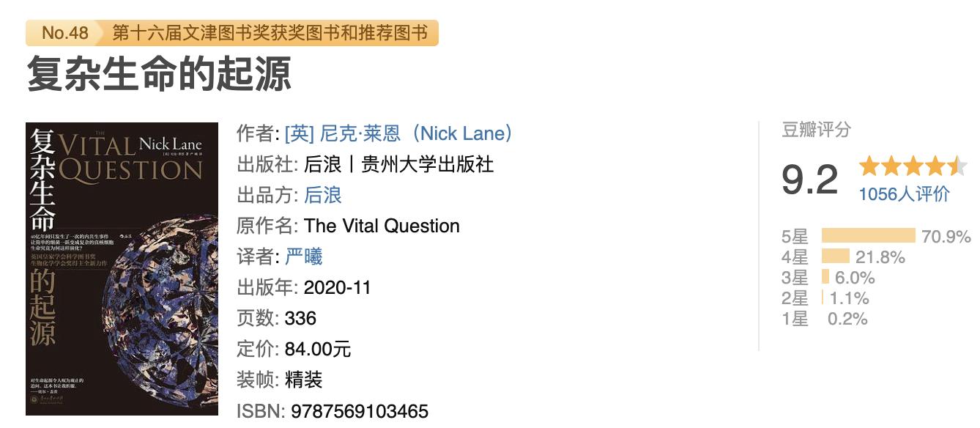980x428 pixels.
Task: Click the 5星 rating bar
Action: 868,236
